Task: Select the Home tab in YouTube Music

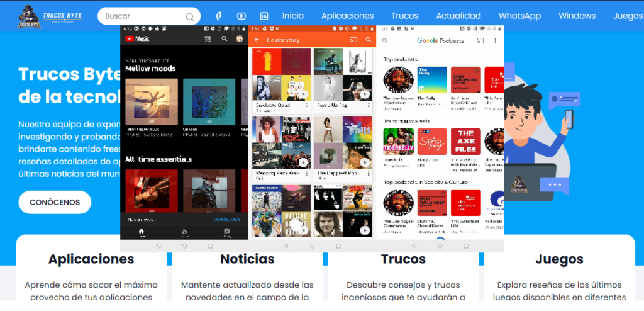Action: point(142,232)
